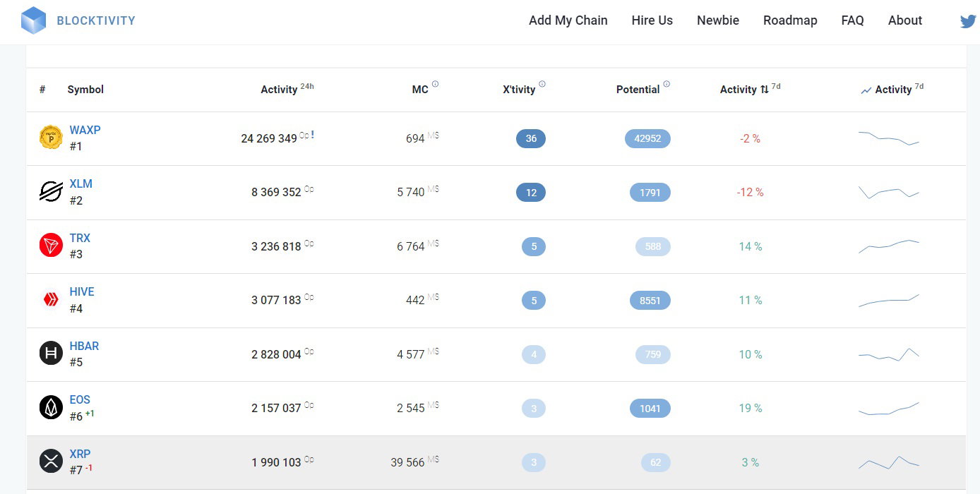
Task: Click TRX X'tivity badge 5
Action: (534, 246)
